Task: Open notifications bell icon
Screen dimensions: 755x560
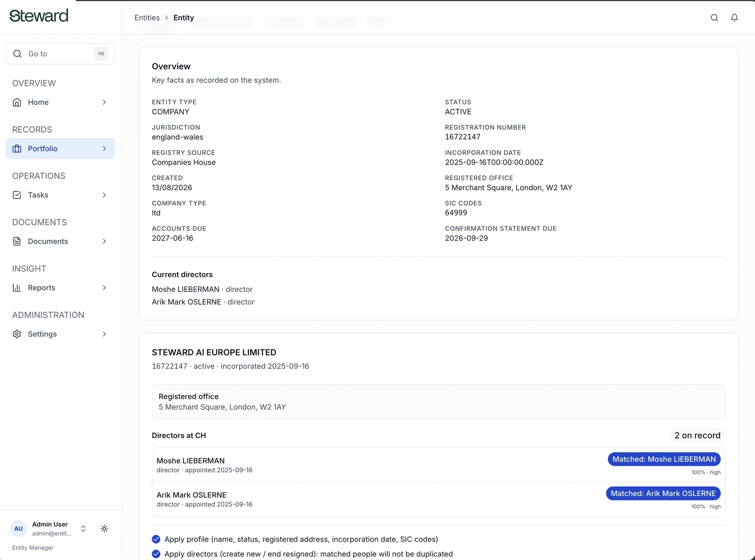Action: tap(734, 18)
